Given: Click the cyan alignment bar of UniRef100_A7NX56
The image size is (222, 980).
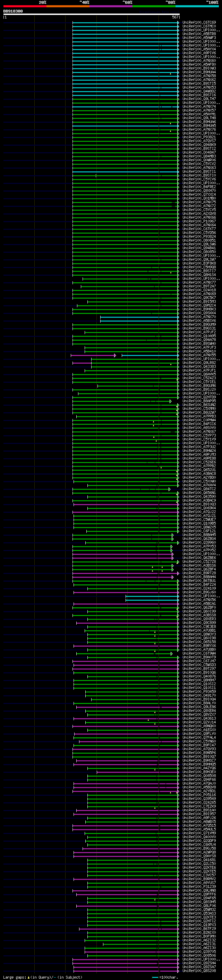Looking at the screenshot, I should (152, 600).
